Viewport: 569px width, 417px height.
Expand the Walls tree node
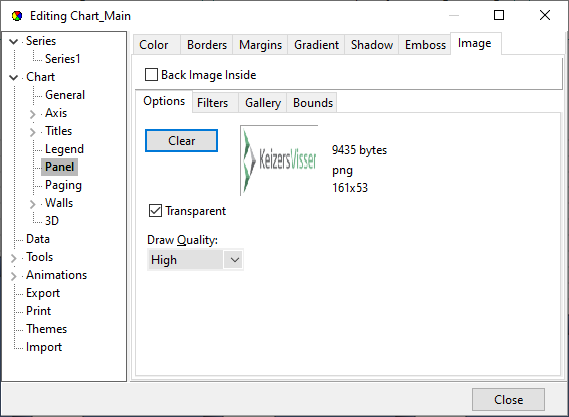pos(32,204)
